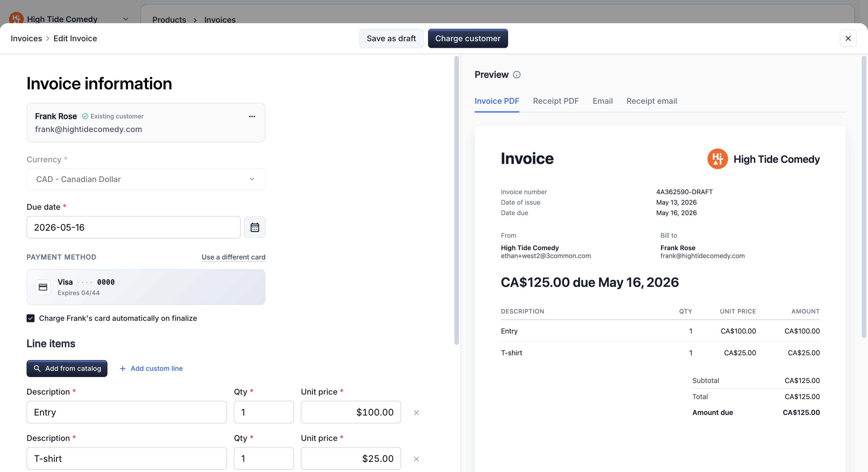Click Add custom line

(x=151, y=369)
